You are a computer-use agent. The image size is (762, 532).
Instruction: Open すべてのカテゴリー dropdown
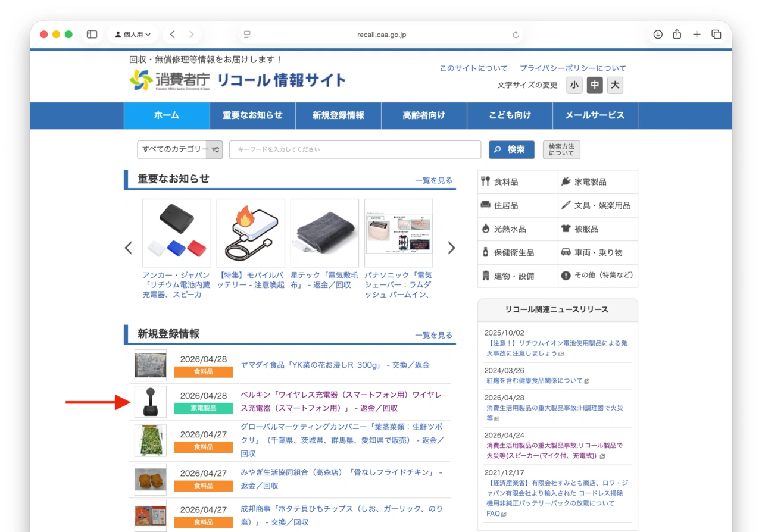tap(180, 150)
